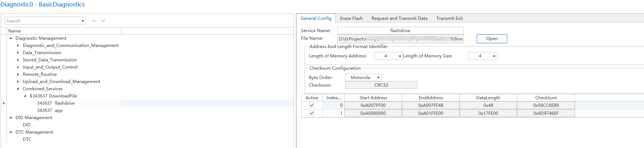Expand Diagnostic_and_Communication_Management node

click(18, 45)
